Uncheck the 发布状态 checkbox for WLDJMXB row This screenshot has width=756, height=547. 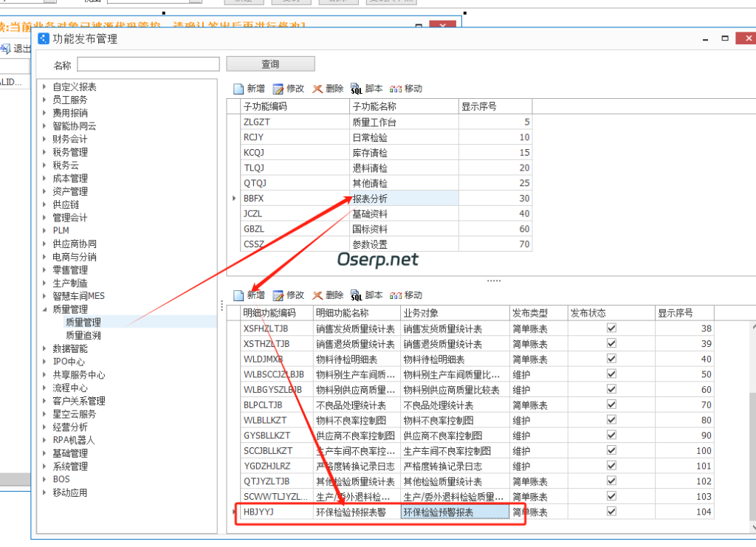pyautogui.click(x=611, y=359)
